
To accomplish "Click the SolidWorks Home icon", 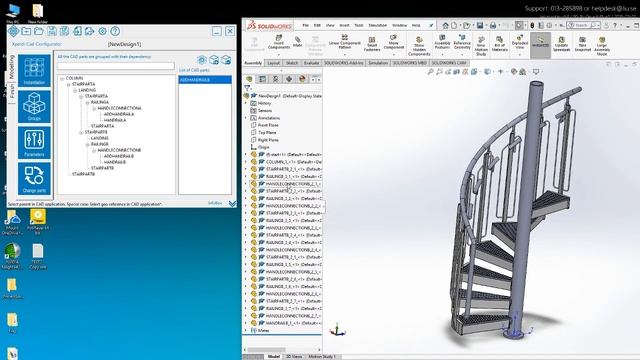I will [x=445, y=25].
